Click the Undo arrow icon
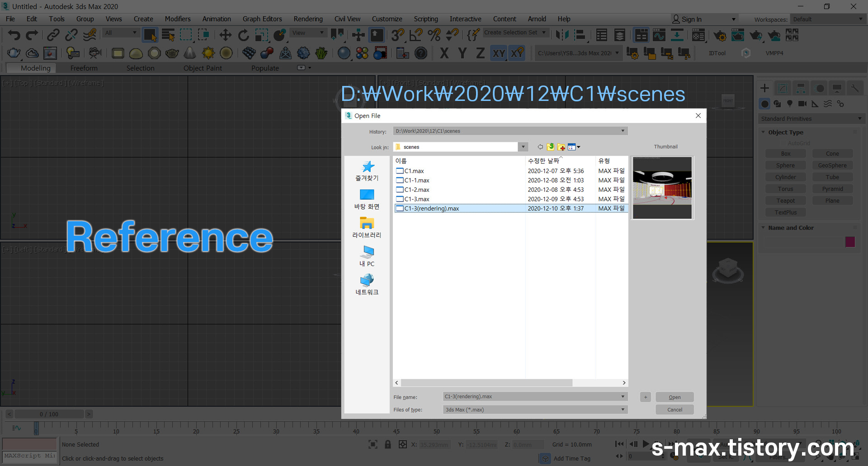The width and height of the screenshot is (868, 466). (x=14, y=35)
